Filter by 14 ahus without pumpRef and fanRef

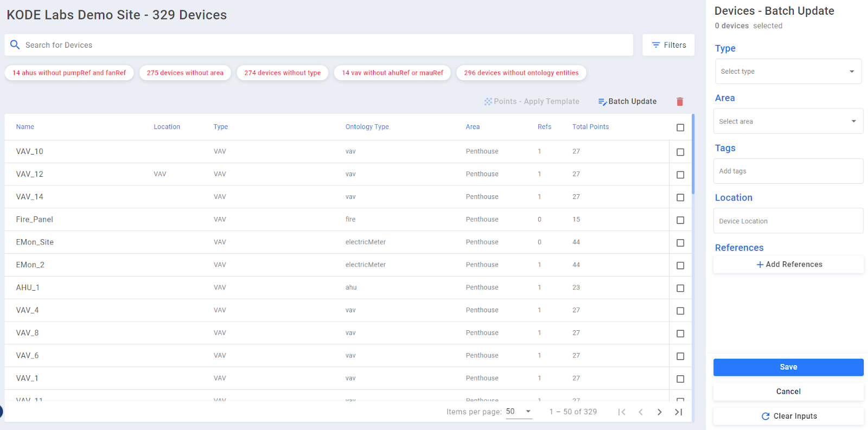[69, 73]
